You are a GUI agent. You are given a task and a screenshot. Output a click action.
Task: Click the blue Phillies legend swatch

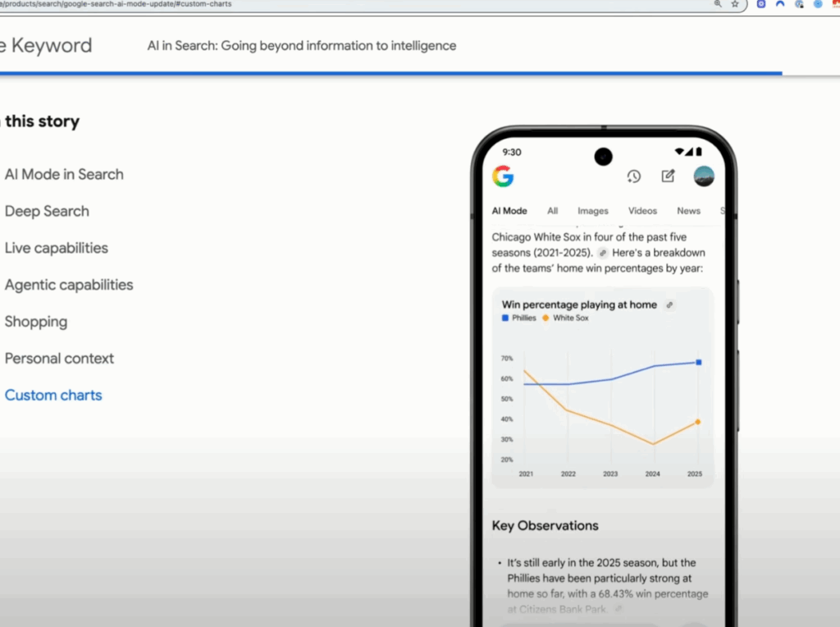point(505,318)
